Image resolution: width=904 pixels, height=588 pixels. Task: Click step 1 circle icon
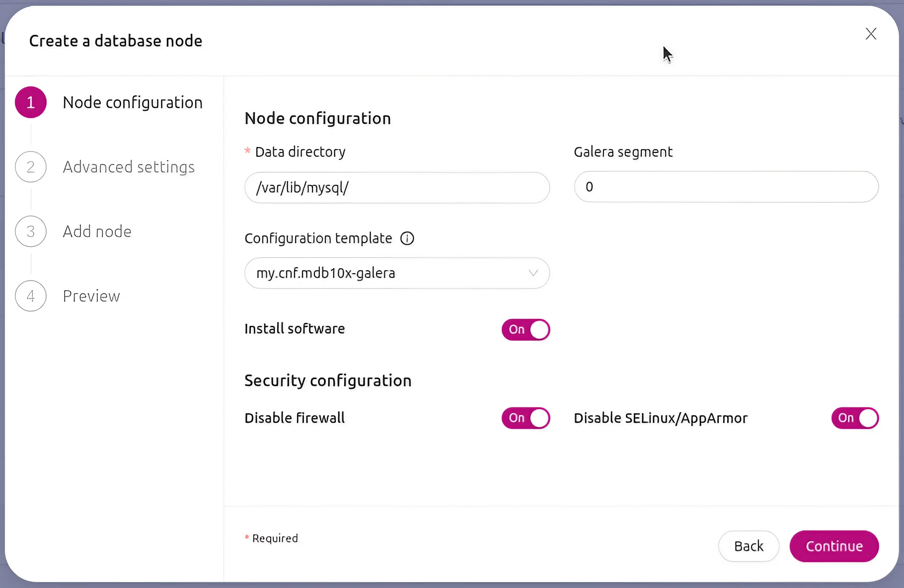click(x=31, y=102)
